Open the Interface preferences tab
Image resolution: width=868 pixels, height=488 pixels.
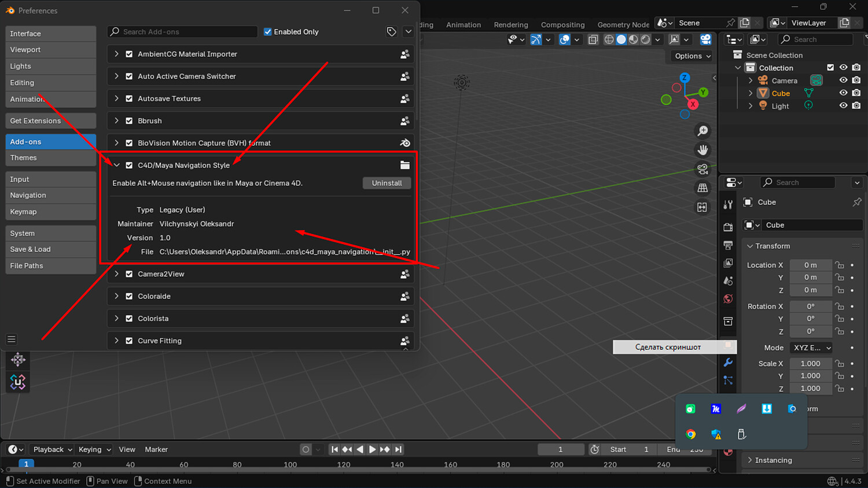51,34
